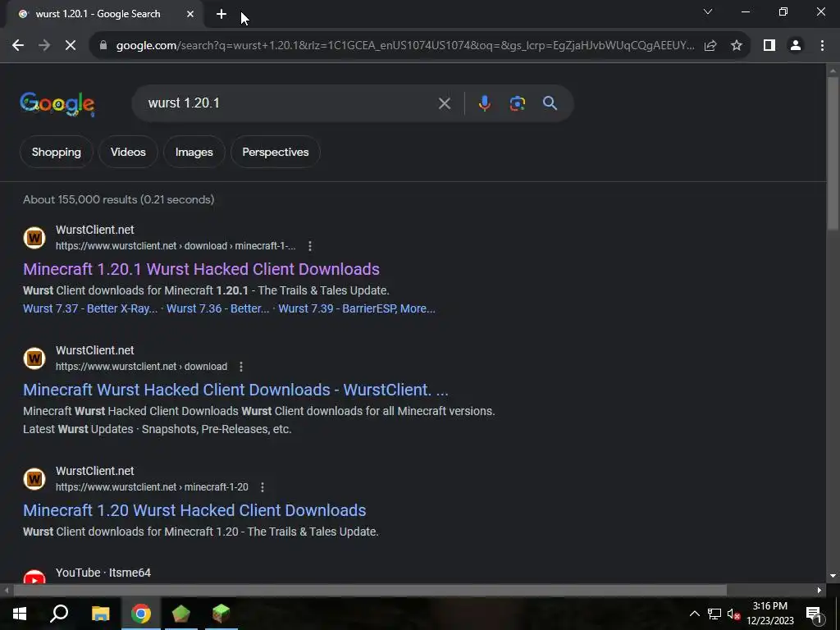Image resolution: width=840 pixels, height=630 pixels.
Task: Click WurstClient favicon of first result
Action: [x=34, y=238]
